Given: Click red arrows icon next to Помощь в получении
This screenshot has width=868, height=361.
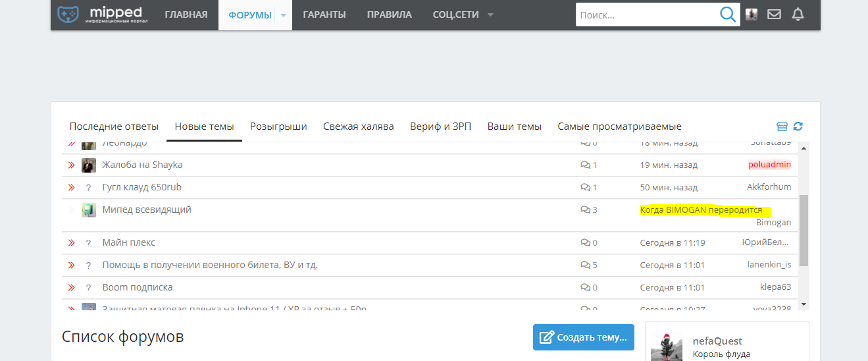Looking at the screenshot, I should (x=72, y=265).
